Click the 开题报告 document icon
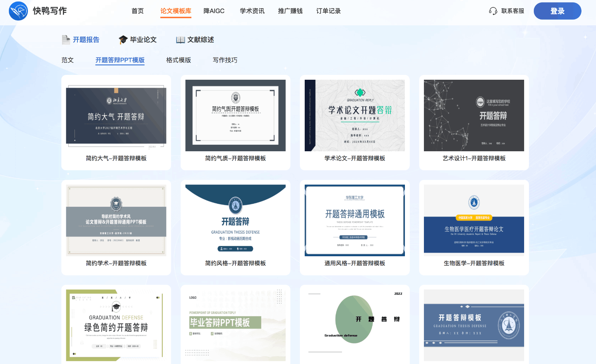 (66, 39)
